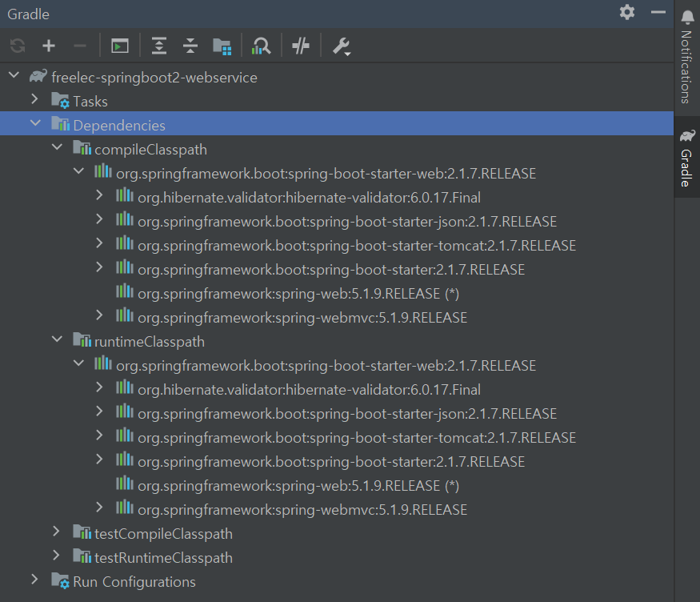Viewport: 700px width, 602px height.
Task: Select the freelec-springboot2-webservice project row
Action: coord(337,78)
